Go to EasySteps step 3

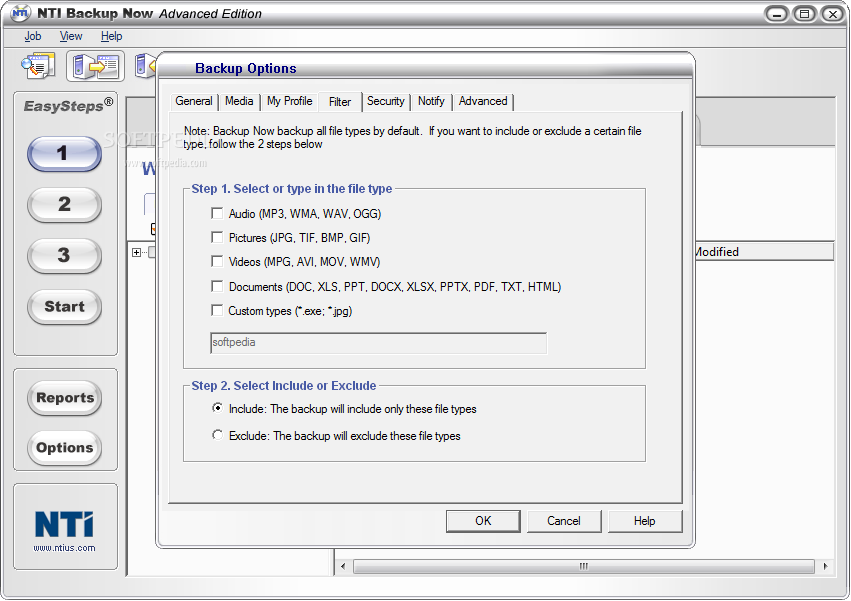64,256
